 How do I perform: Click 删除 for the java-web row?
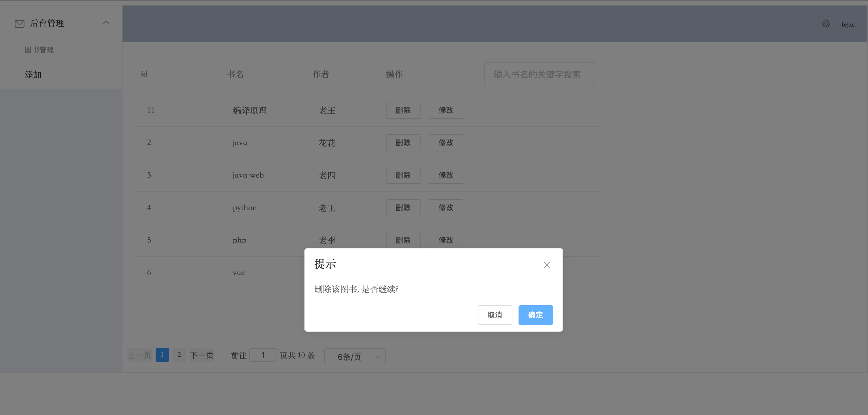coord(403,175)
